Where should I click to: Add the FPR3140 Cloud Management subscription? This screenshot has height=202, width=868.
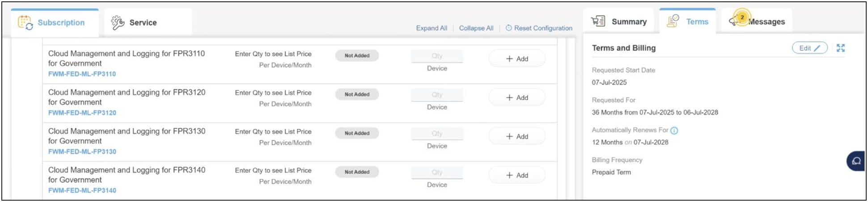point(517,176)
